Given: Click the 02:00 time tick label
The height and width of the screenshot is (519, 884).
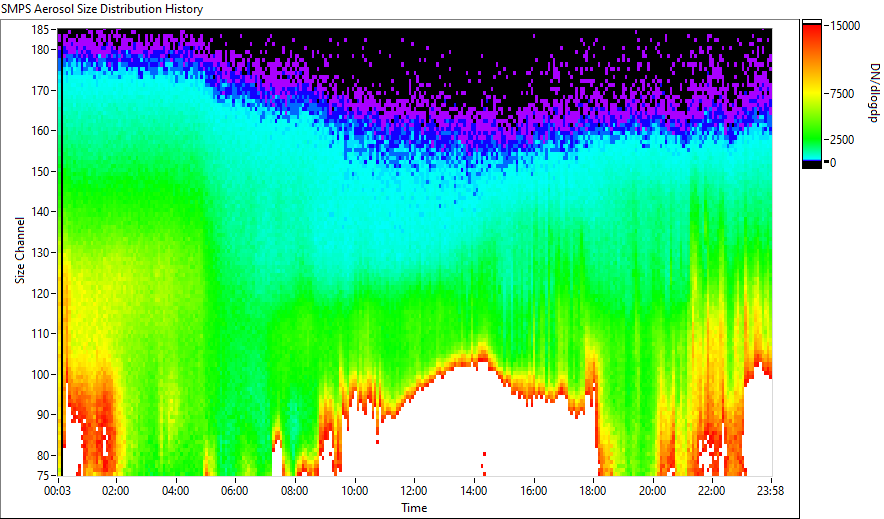Looking at the screenshot, I should click(116, 491).
